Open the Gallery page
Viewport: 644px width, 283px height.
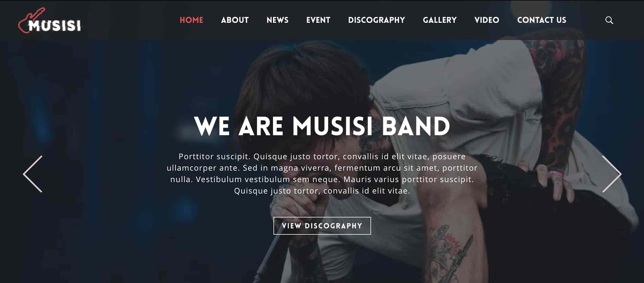[440, 20]
